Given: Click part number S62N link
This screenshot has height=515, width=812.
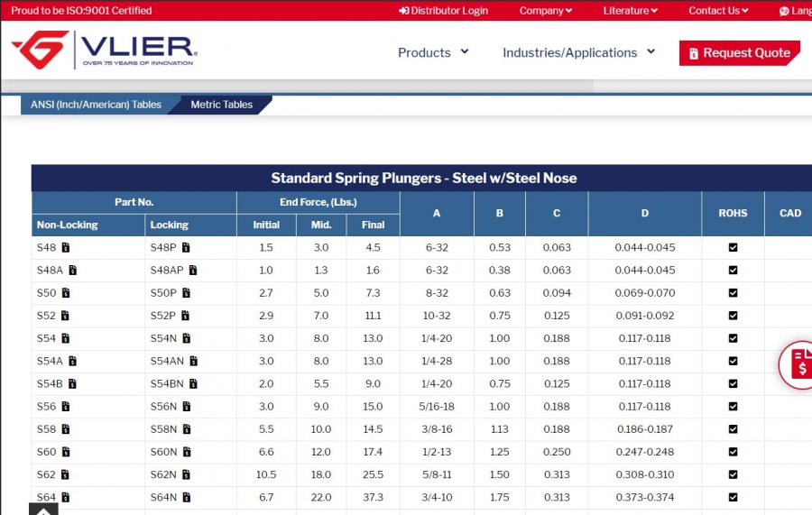Looking at the screenshot, I should click(163, 474).
